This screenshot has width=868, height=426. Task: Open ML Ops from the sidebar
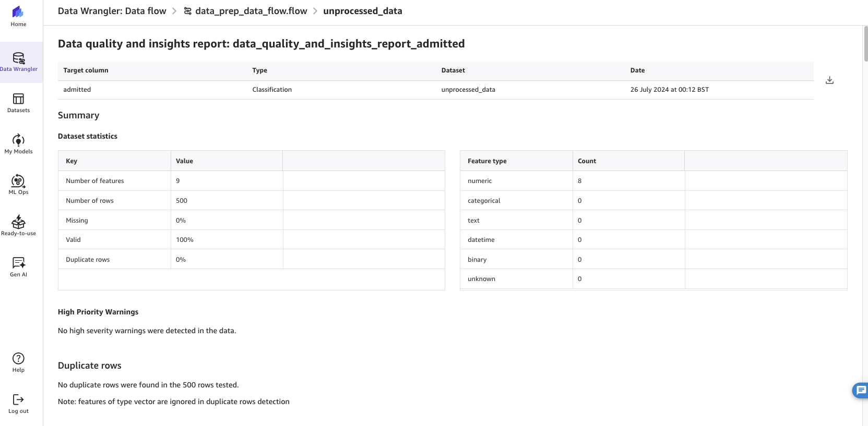pos(18,185)
